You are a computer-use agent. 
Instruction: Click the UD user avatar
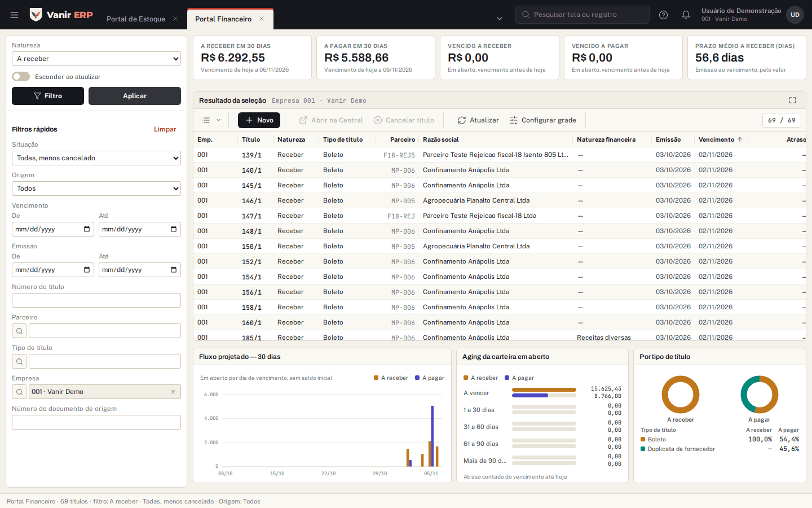coord(795,15)
